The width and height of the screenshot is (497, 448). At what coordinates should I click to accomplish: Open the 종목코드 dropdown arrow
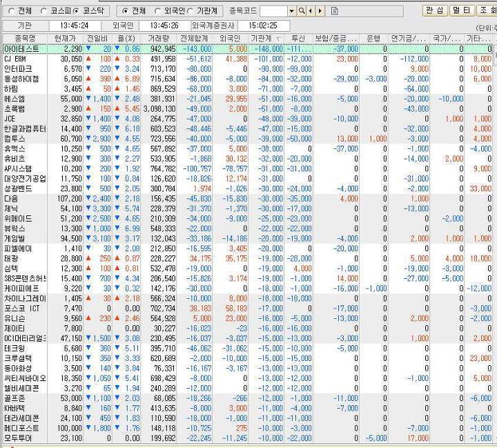[x=291, y=11]
